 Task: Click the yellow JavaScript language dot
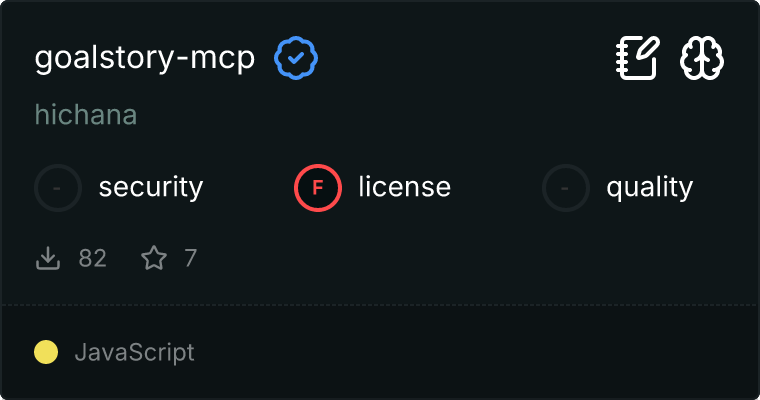pos(46,352)
